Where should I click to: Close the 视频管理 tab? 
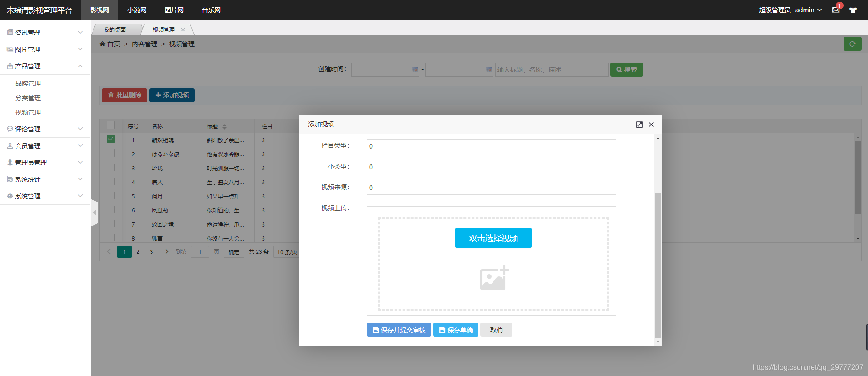tap(183, 30)
